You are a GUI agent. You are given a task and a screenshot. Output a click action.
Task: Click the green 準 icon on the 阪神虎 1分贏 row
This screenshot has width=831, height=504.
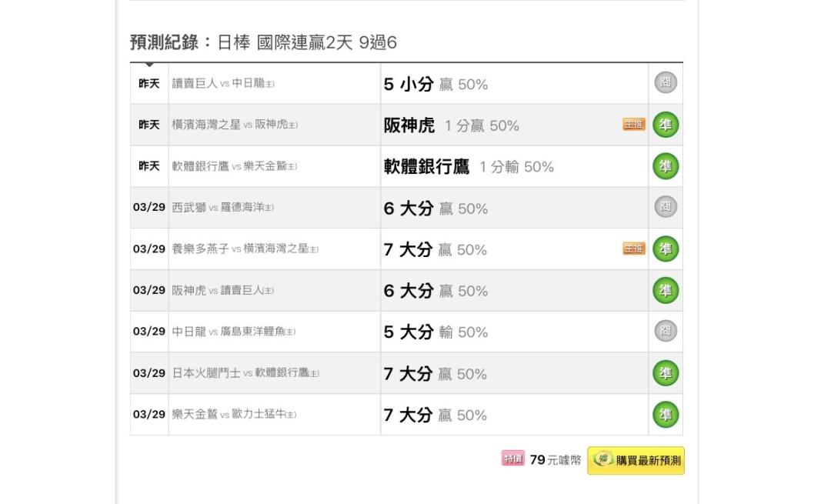(x=666, y=125)
